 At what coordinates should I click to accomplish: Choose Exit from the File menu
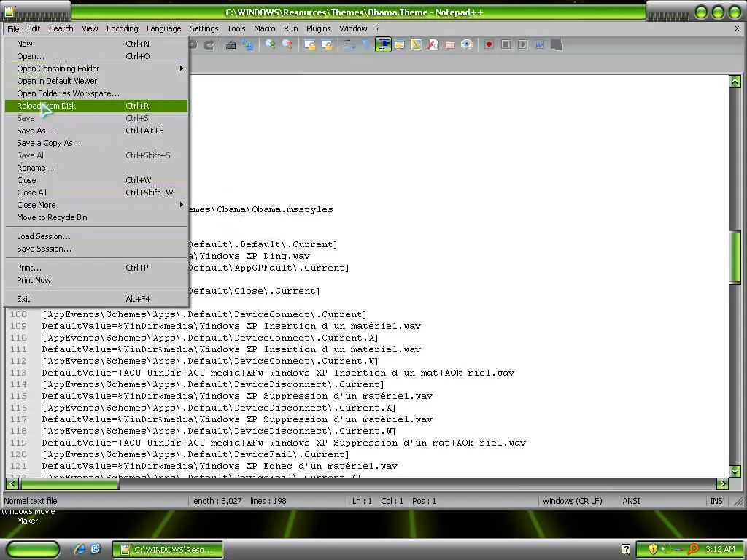pyautogui.click(x=96, y=299)
